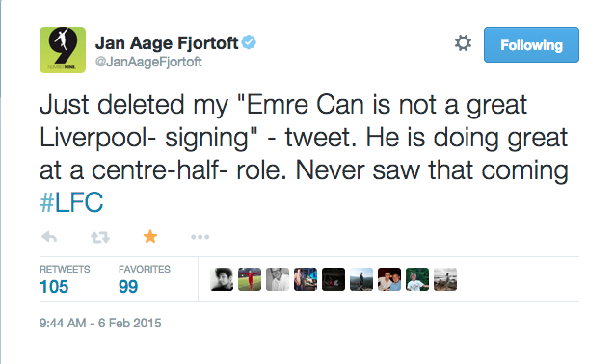Click the avatar showing red-kit football player
Screen dimensions: 614x364
tap(250, 279)
